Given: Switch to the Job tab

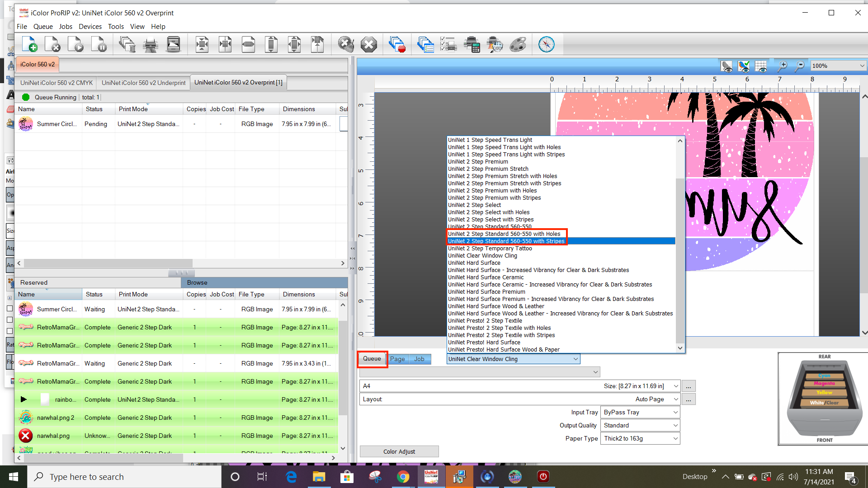Looking at the screenshot, I should coord(419,359).
